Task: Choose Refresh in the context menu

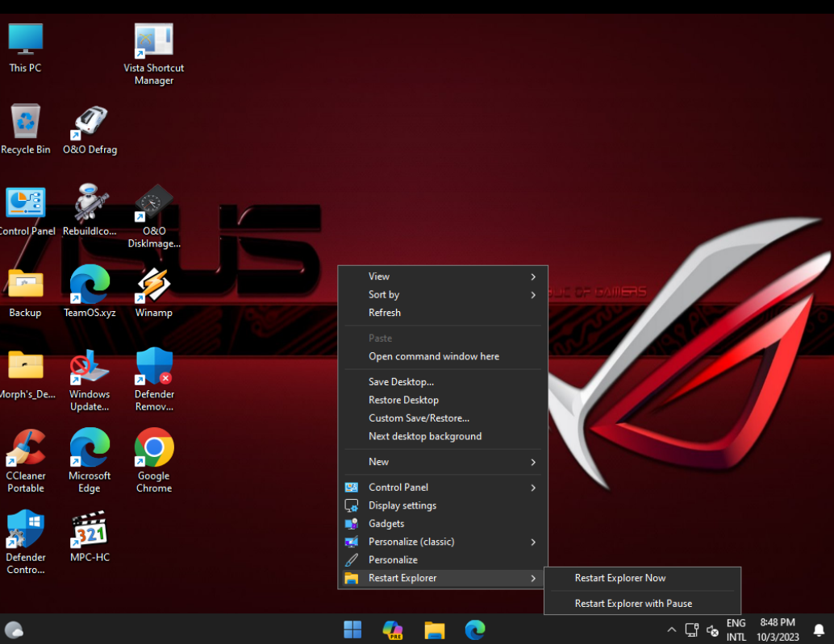Action: pyautogui.click(x=443, y=313)
